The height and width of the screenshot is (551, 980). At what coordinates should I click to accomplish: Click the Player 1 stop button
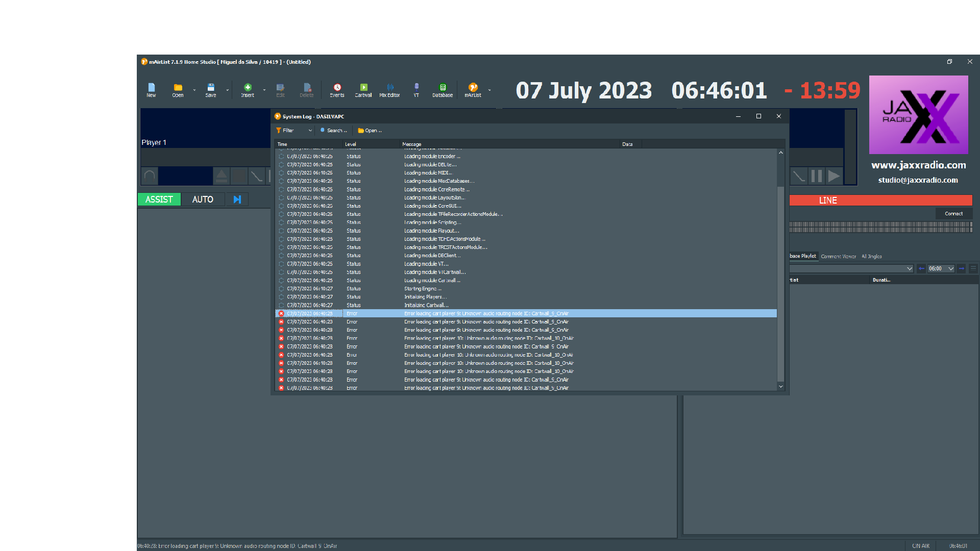point(239,176)
